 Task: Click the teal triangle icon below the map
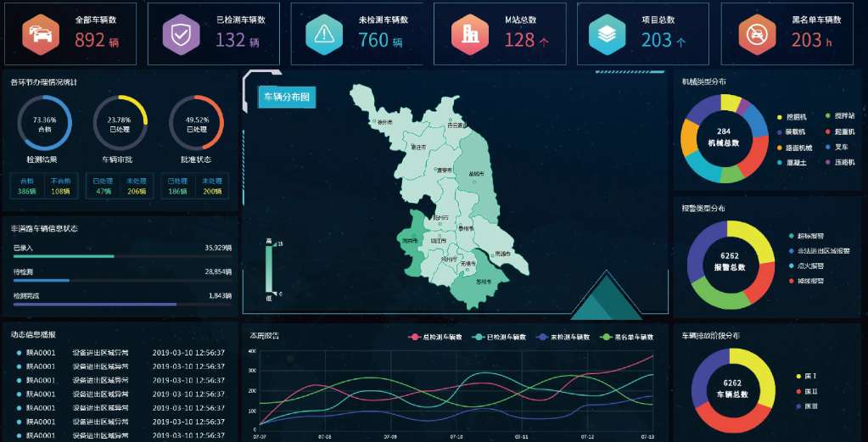(606, 297)
